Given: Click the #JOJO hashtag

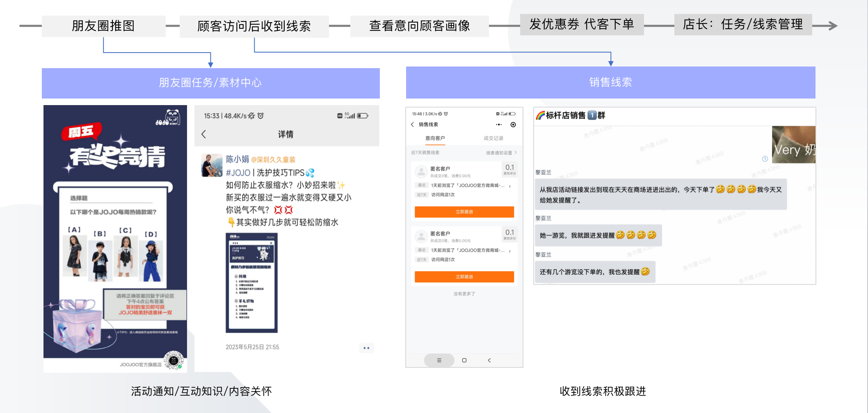Looking at the screenshot, I should pyautogui.click(x=238, y=173).
